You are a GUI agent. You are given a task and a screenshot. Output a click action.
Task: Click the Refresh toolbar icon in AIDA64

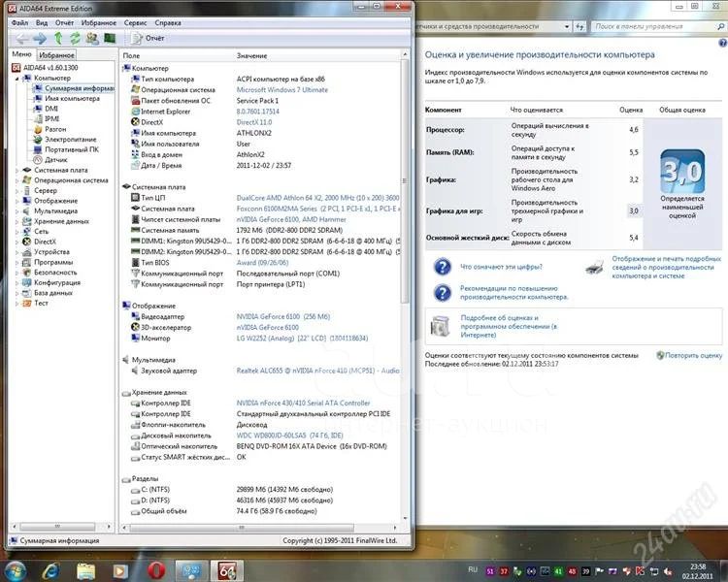[75, 39]
